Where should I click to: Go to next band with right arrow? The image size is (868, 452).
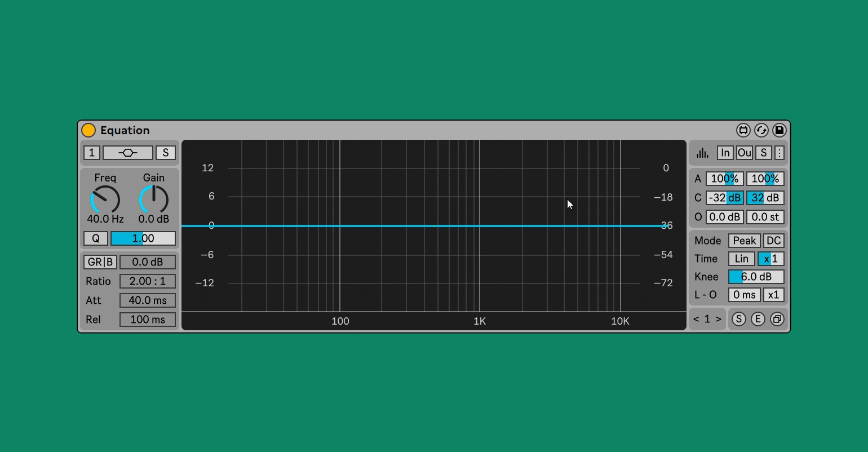pyautogui.click(x=718, y=319)
